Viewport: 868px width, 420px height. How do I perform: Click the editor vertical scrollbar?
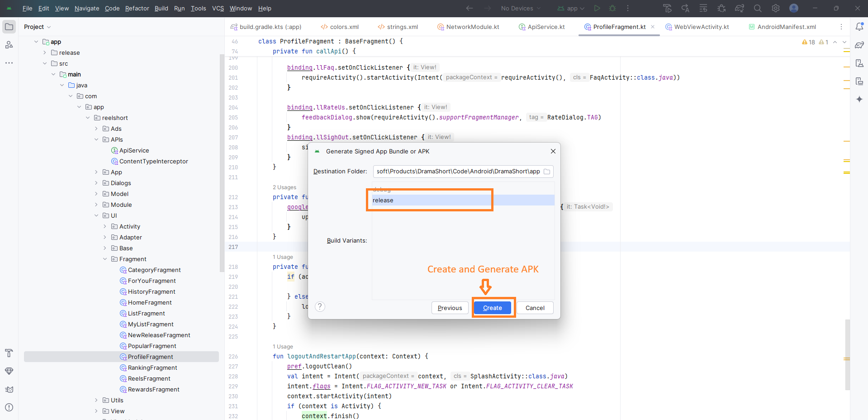click(847, 354)
